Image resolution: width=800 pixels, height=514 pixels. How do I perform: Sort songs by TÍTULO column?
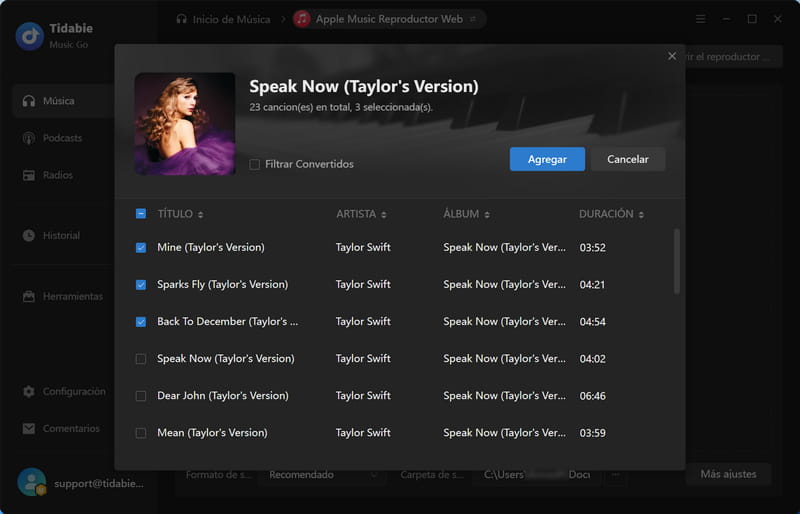pyautogui.click(x=180, y=214)
